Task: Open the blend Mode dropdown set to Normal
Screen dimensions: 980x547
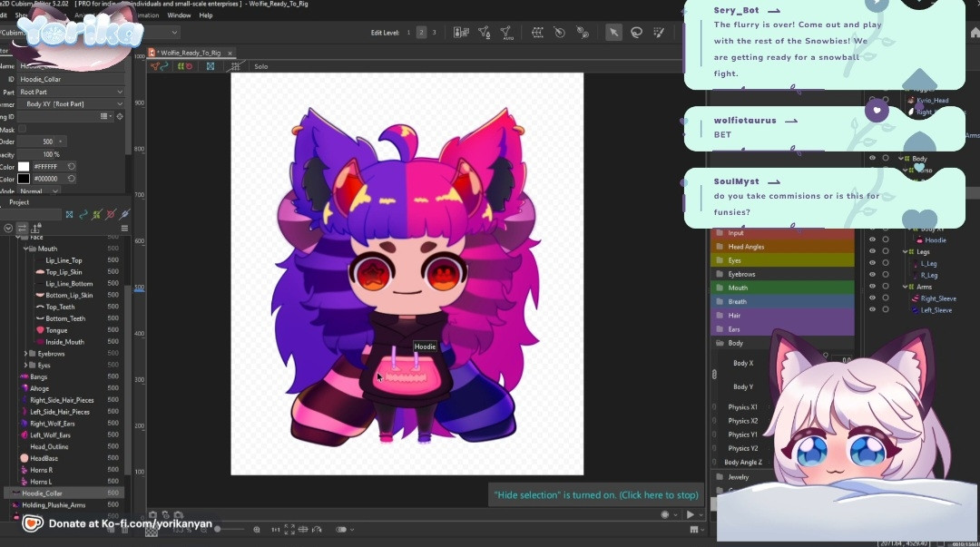Action: pos(38,190)
